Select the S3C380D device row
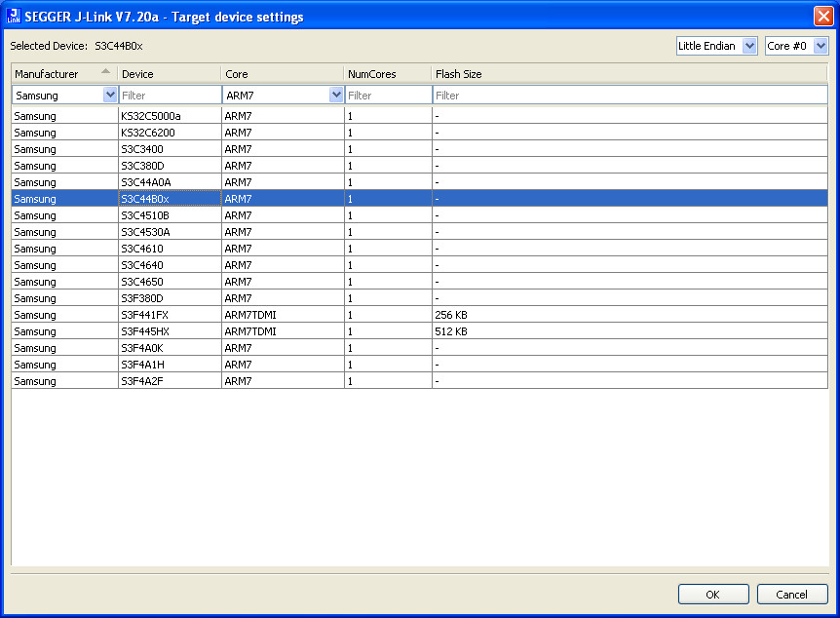 point(419,166)
